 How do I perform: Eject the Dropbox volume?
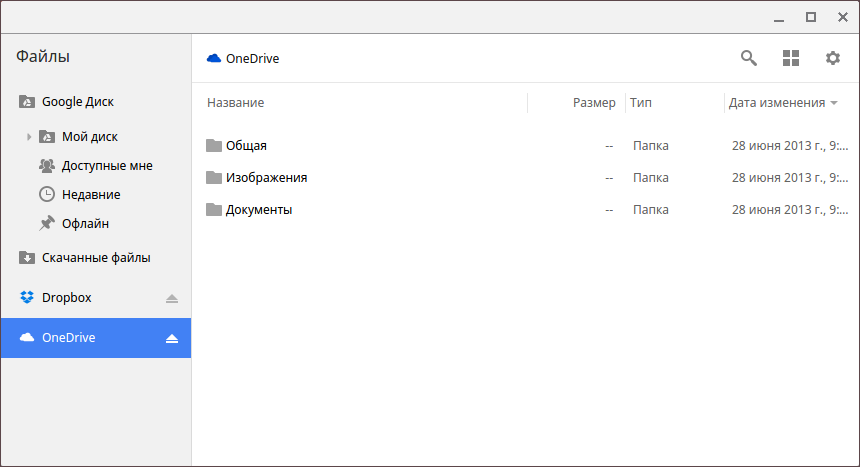[172, 298]
